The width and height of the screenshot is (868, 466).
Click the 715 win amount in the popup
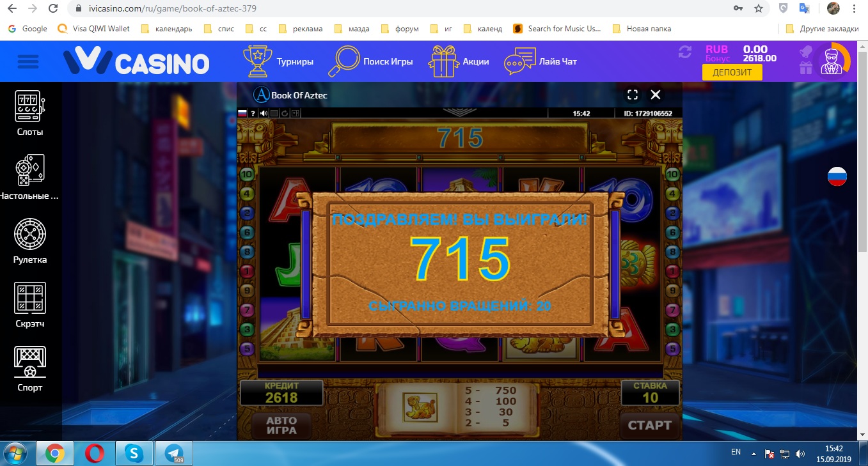460,259
